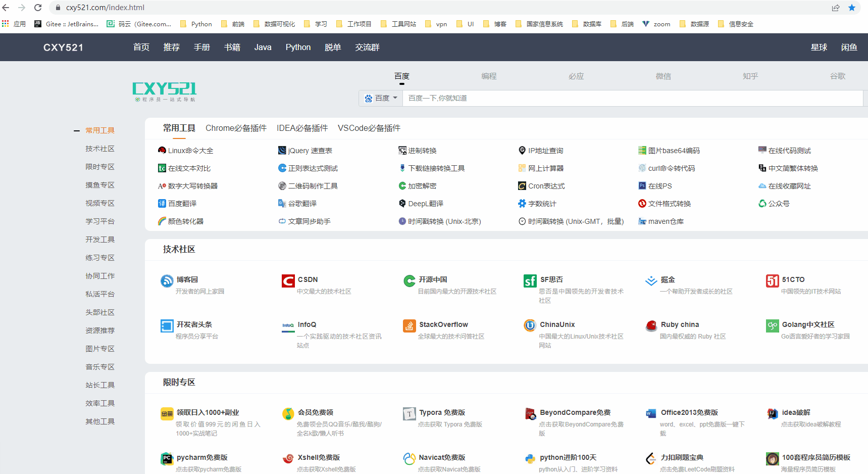Open 交流群 in the top navigation

(367, 48)
